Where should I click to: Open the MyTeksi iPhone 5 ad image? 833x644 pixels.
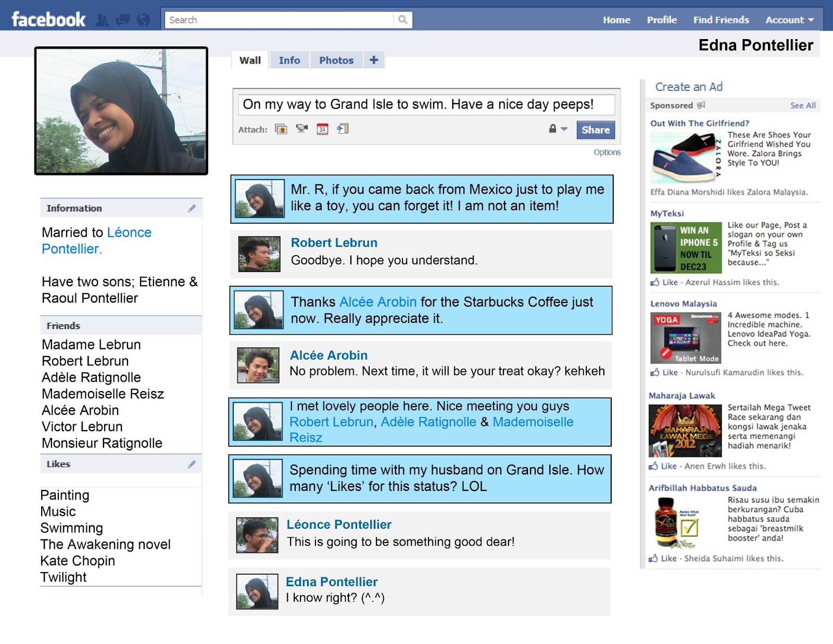[x=686, y=248]
